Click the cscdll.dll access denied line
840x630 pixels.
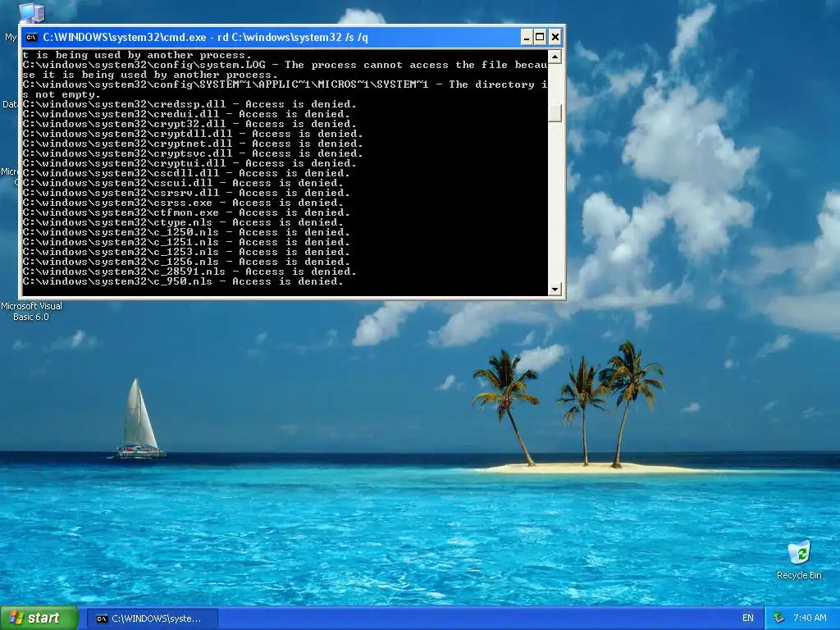coord(186,173)
